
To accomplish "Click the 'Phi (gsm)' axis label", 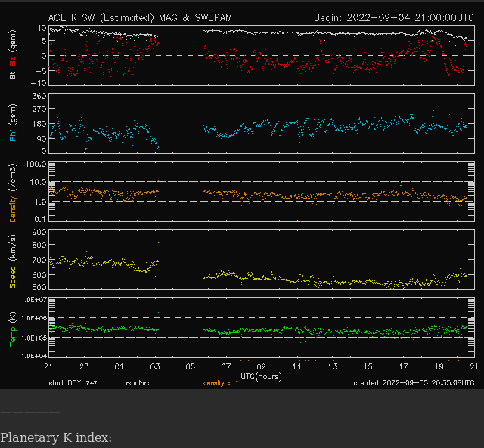I will coord(13,122).
